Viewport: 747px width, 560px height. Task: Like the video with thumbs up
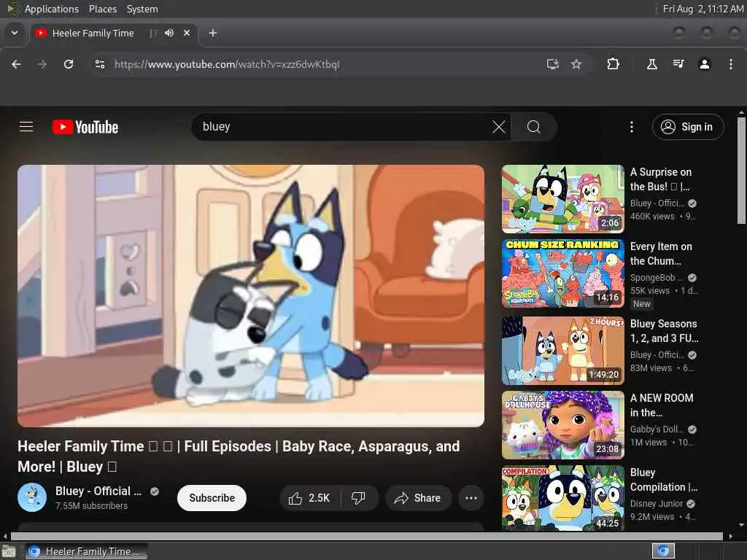pyautogui.click(x=309, y=498)
